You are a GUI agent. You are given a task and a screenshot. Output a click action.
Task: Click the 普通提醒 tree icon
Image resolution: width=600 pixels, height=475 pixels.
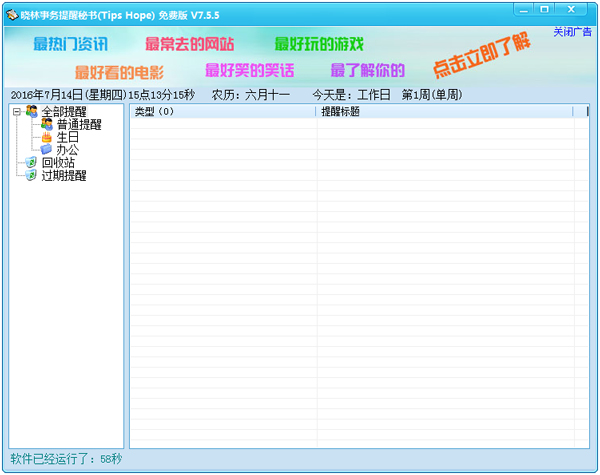[46, 124]
